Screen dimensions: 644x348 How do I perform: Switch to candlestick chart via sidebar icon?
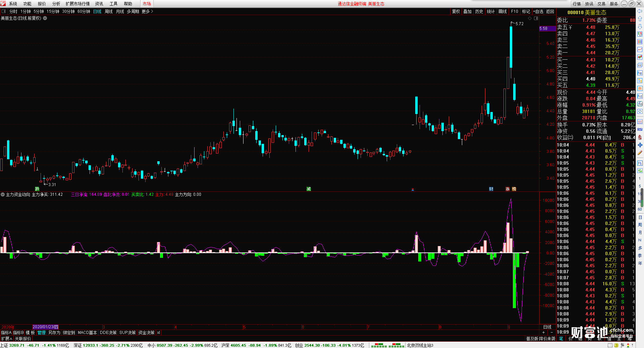[640, 57]
